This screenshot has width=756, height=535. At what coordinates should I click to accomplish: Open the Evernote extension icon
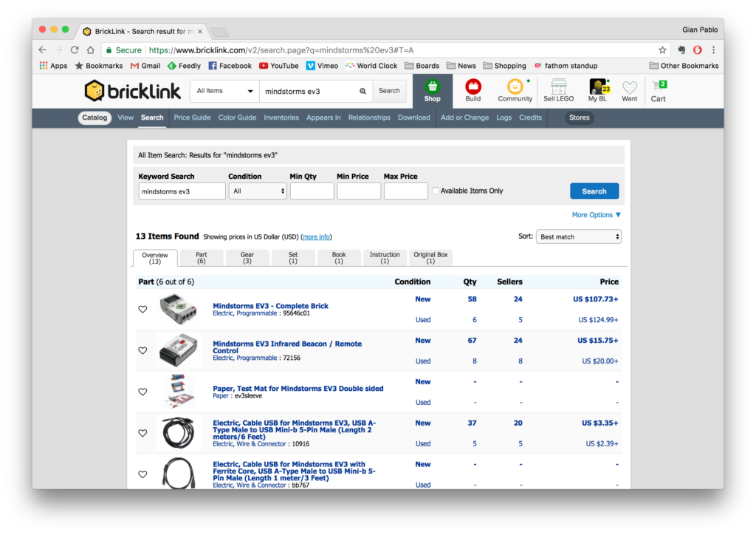click(681, 50)
